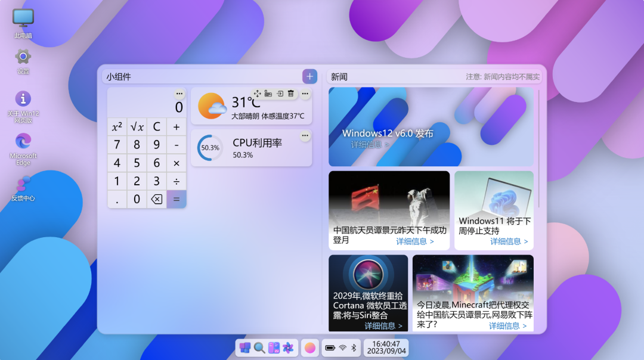Click the move icon on the weather widget

click(258, 93)
